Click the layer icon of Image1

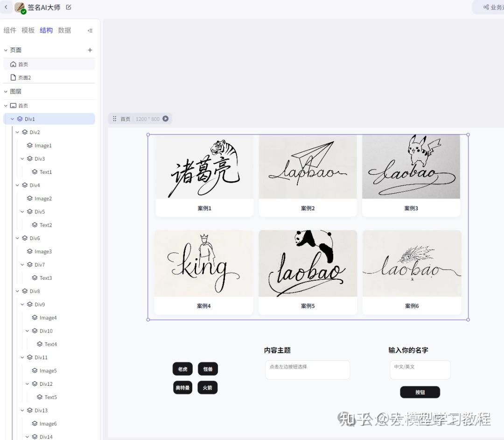click(x=30, y=145)
